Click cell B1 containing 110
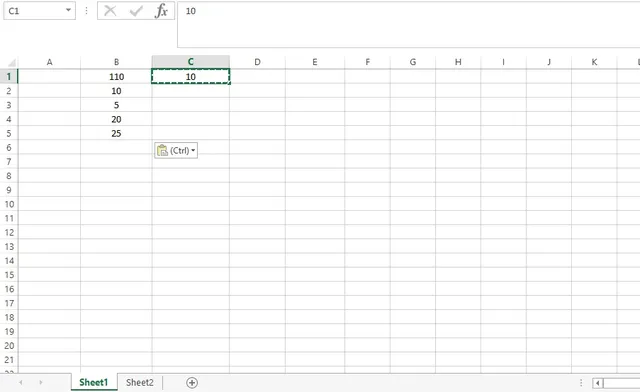This screenshot has height=392, width=640. click(116, 77)
